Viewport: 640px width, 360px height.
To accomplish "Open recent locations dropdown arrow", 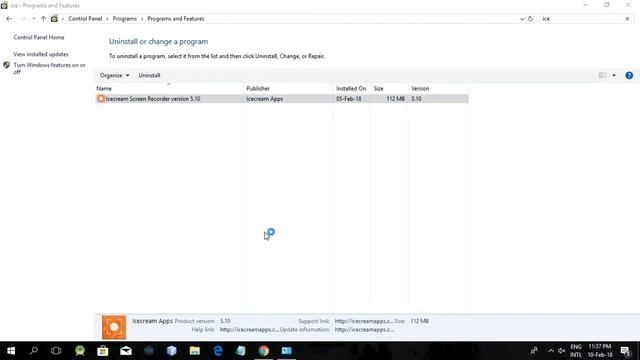I will pyautogui.click(x=33, y=19).
